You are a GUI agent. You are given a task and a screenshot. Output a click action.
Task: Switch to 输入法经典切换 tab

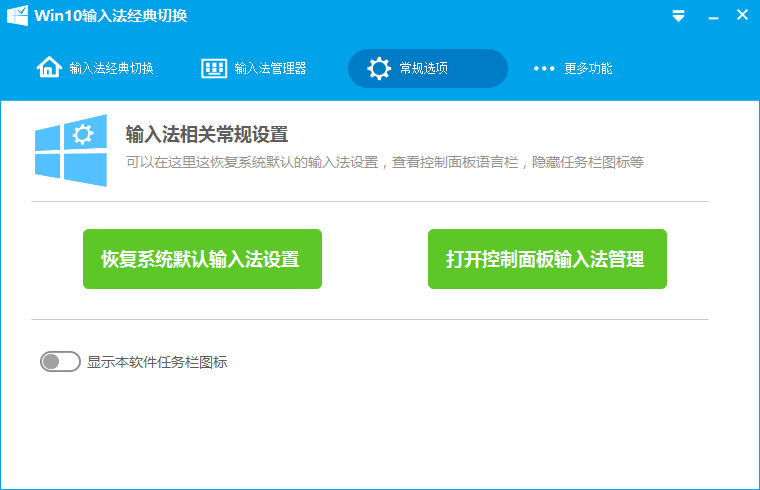pyautogui.click(x=95, y=68)
